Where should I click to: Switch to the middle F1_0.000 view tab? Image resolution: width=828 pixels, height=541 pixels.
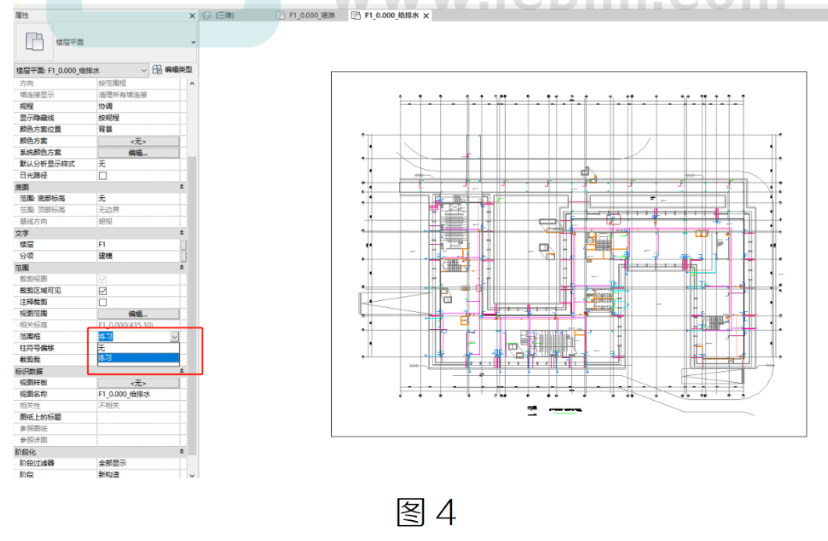(307, 16)
